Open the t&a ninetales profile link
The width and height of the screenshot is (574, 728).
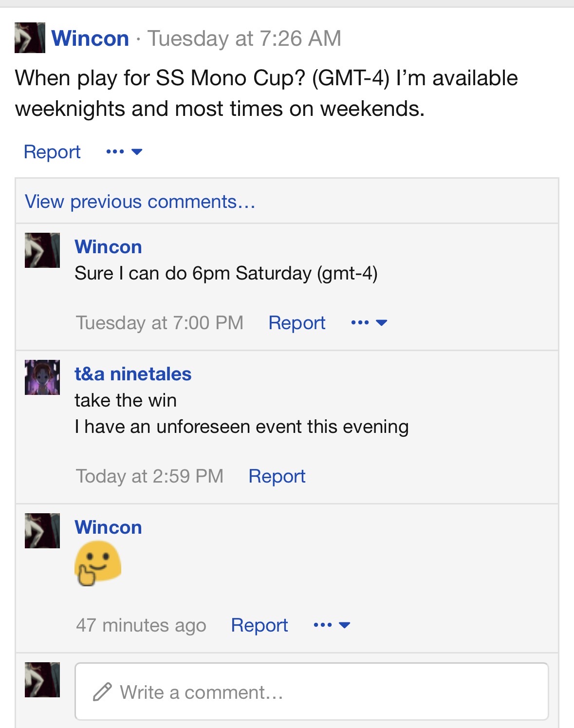[133, 374]
